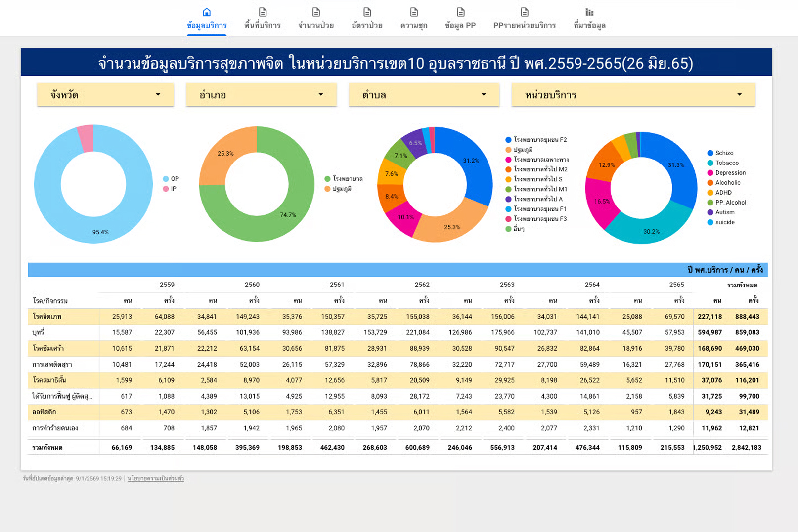Switch to the อัตราป่วย tab label
Viewport: 798px width, 532px height.
pyautogui.click(x=367, y=25)
